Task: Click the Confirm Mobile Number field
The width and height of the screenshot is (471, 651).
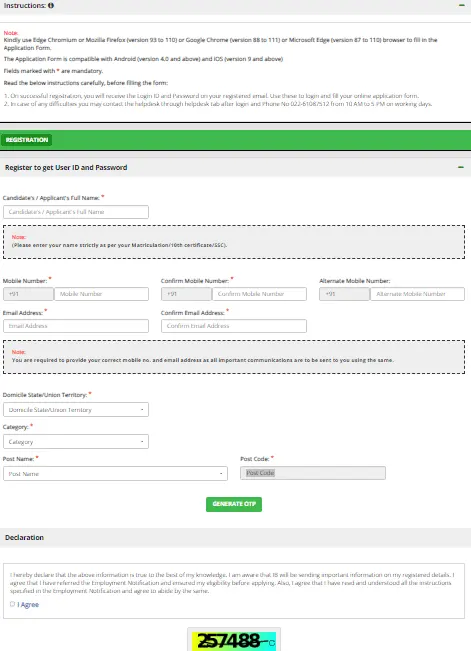Action: point(259,294)
